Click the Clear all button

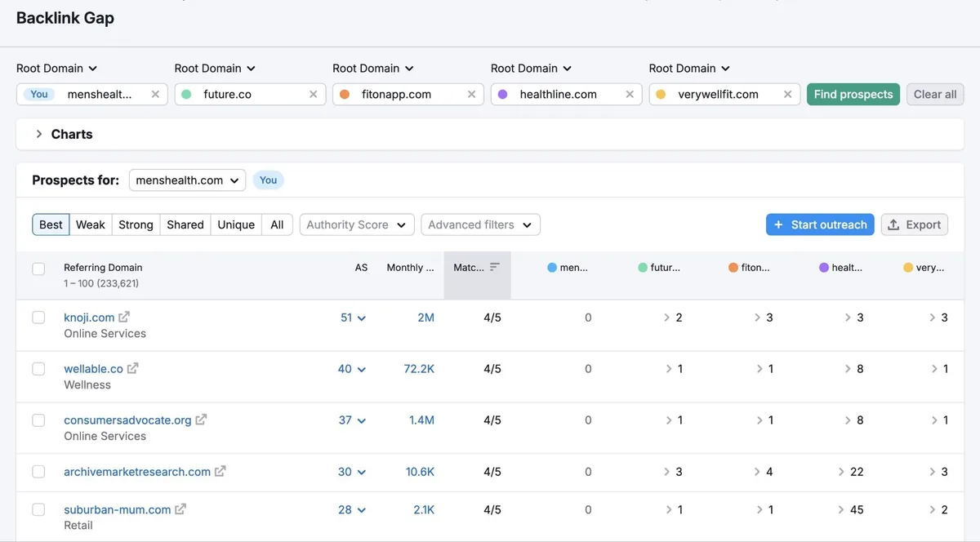(x=935, y=94)
